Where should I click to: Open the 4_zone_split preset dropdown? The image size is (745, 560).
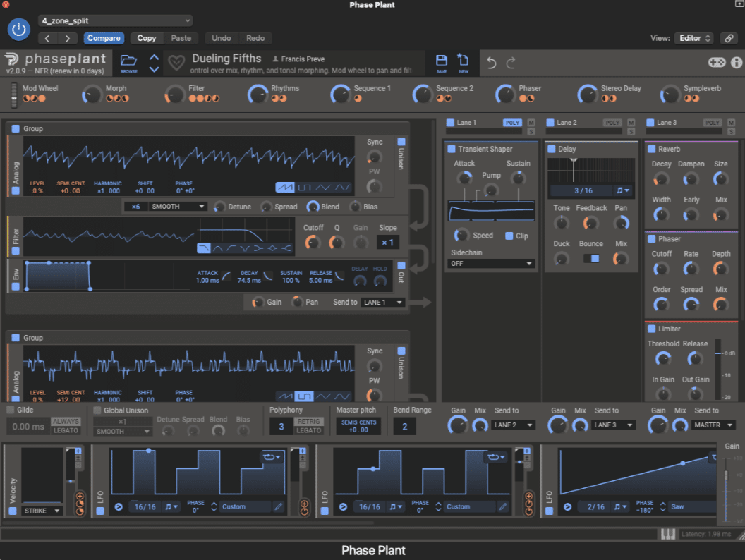(x=116, y=20)
